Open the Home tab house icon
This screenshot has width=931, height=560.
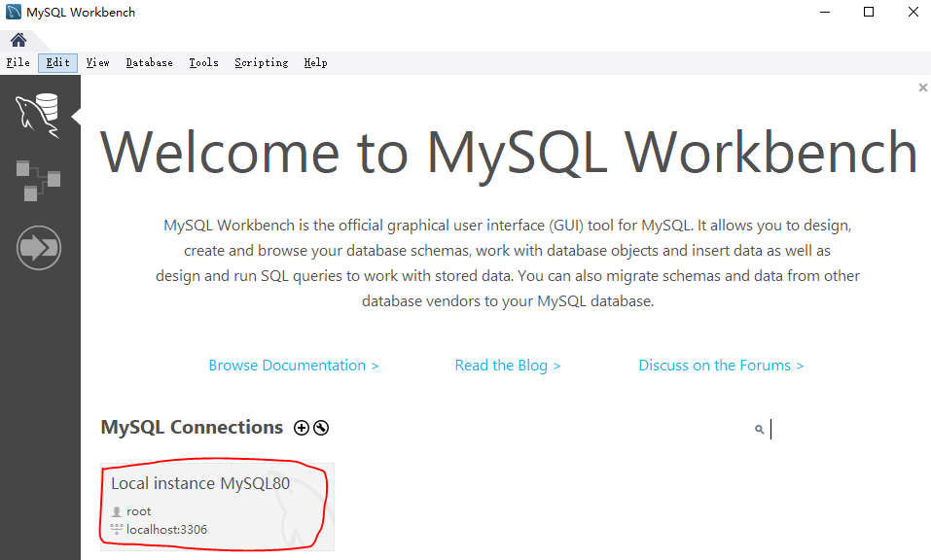(x=18, y=40)
